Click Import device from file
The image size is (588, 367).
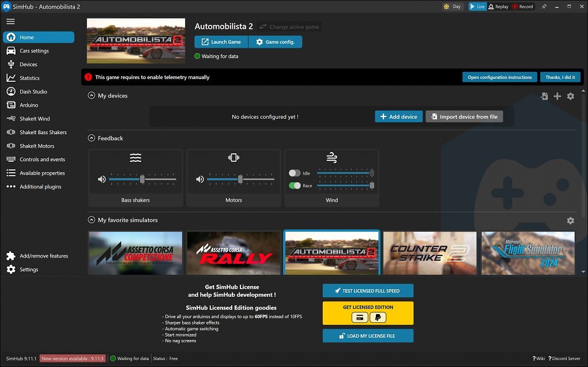click(464, 116)
